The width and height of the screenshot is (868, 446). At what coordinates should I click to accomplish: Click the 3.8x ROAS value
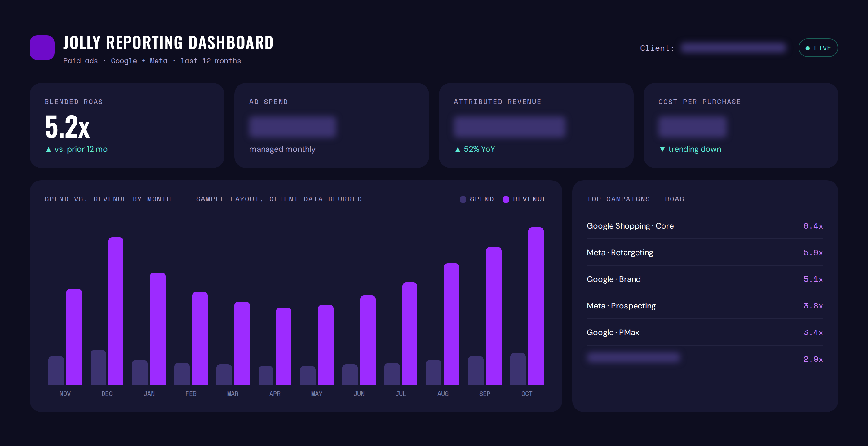click(x=813, y=306)
